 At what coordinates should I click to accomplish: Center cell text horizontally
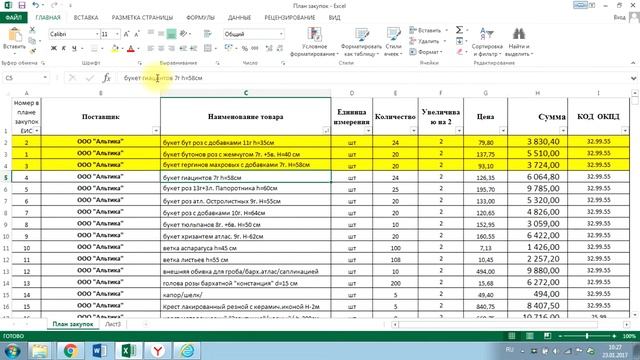pos(161,49)
